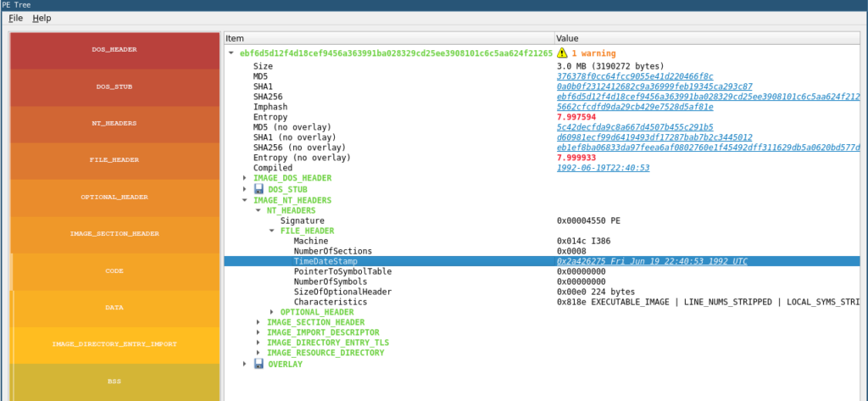Select the OPTIONAL_HEADER map block
Screen dimensions: 868x401
point(114,198)
